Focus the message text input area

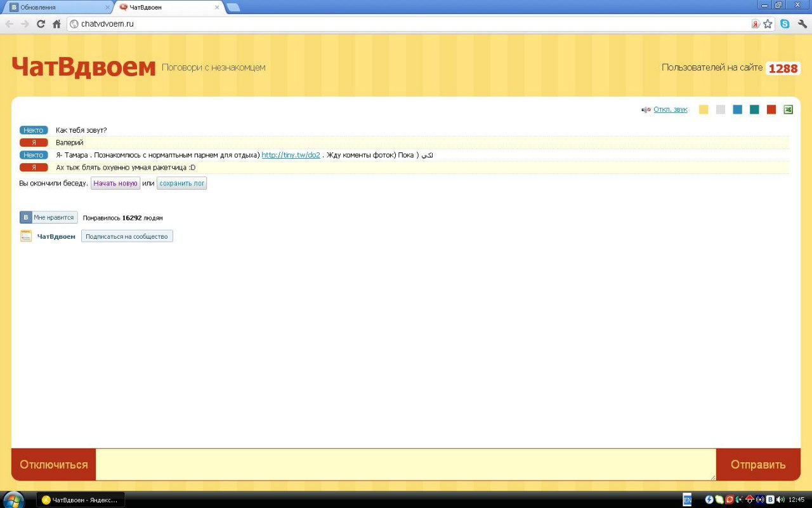pyautogui.click(x=406, y=465)
